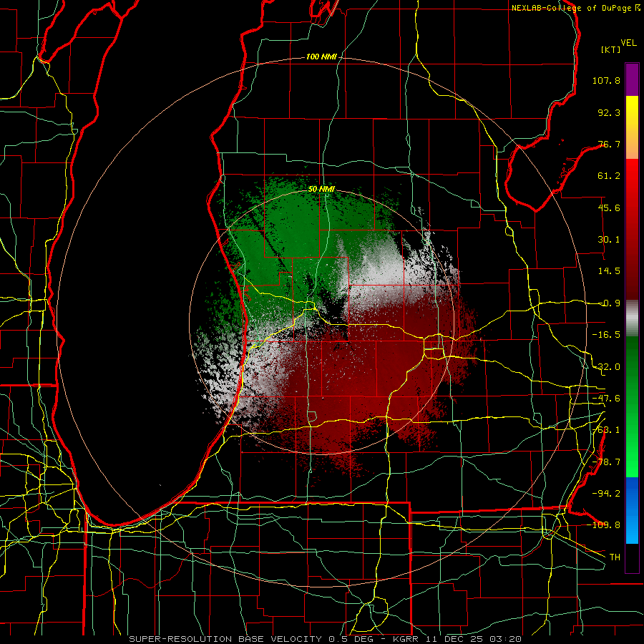Click the -78.7 legend value
This screenshot has height=644, width=644.
606,462
